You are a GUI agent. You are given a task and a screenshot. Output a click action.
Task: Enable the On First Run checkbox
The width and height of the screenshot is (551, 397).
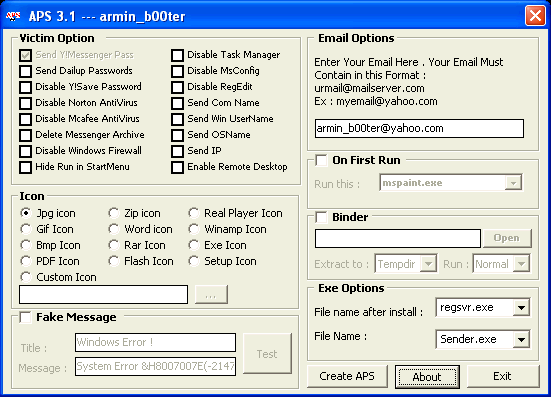(321, 160)
